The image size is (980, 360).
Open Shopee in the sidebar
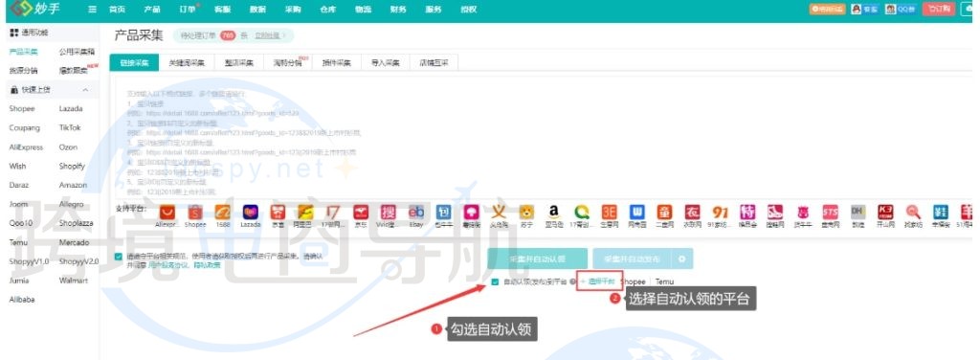pos(22,109)
